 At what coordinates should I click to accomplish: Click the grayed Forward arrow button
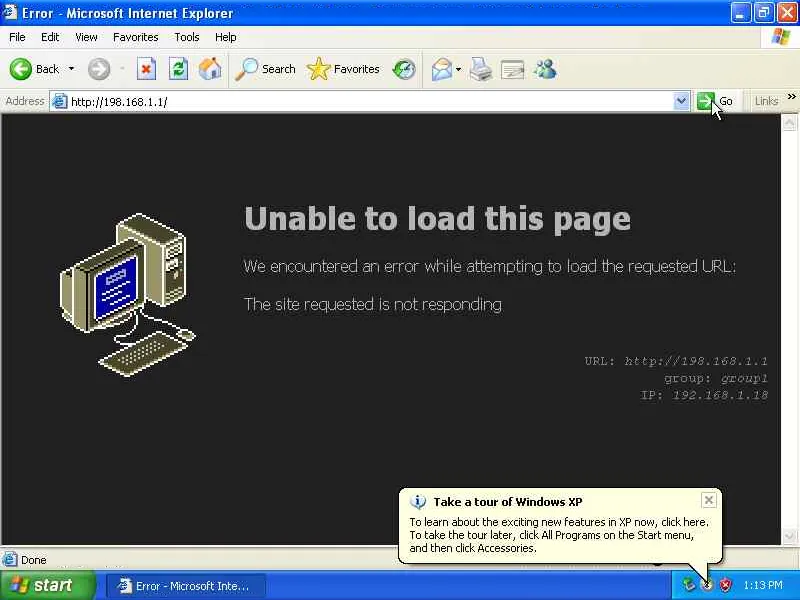tap(99, 69)
